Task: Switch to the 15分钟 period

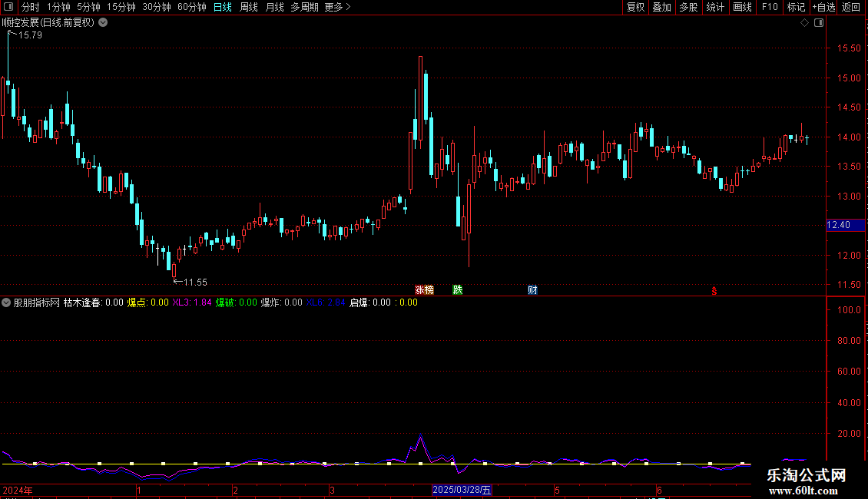Action: coord(121,7)
